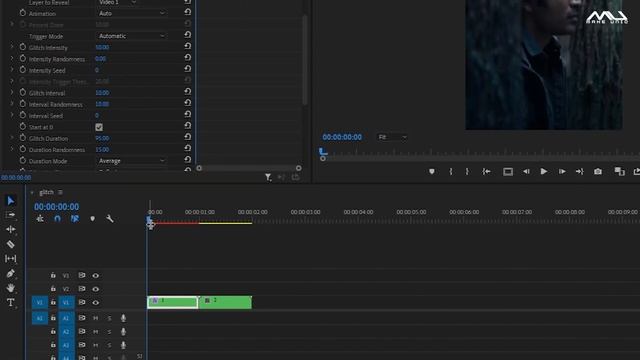Go to In point
This screenshot has width=640, height=360.
[x=486, y=172]
